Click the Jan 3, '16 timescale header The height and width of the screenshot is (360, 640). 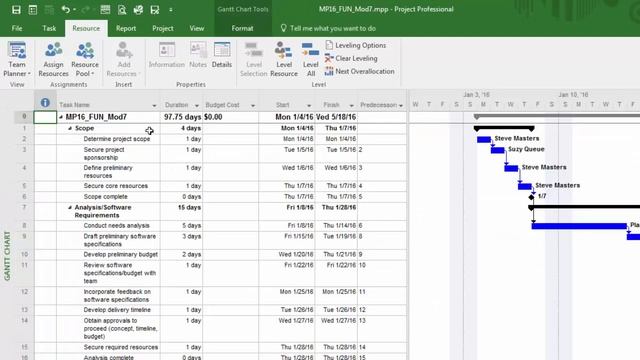476,95
